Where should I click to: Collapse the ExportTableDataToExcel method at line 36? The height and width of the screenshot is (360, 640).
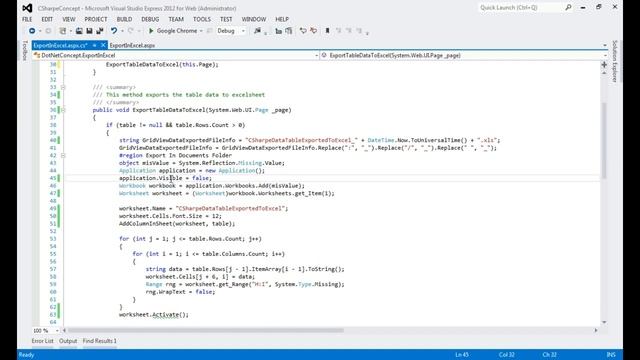(x=63, y=110)
